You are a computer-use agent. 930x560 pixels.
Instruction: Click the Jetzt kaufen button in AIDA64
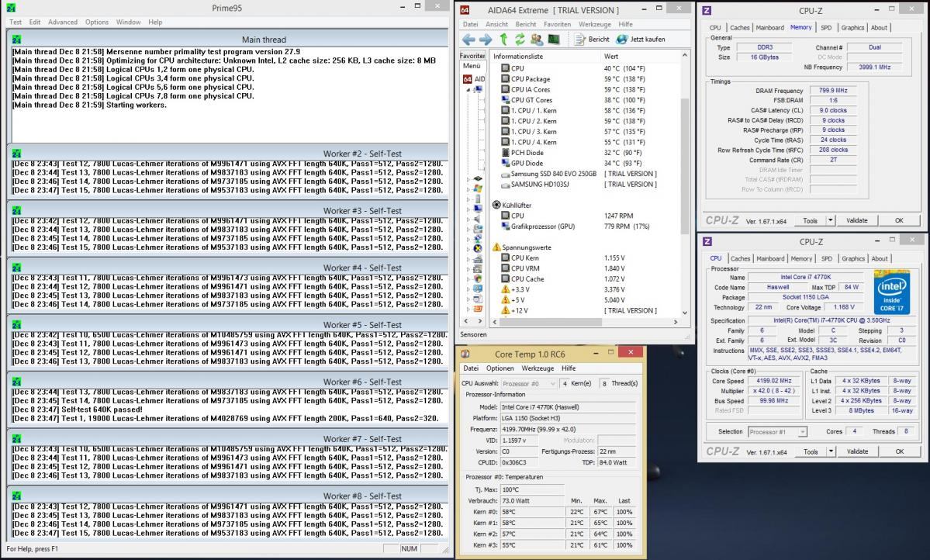(641, 39)
